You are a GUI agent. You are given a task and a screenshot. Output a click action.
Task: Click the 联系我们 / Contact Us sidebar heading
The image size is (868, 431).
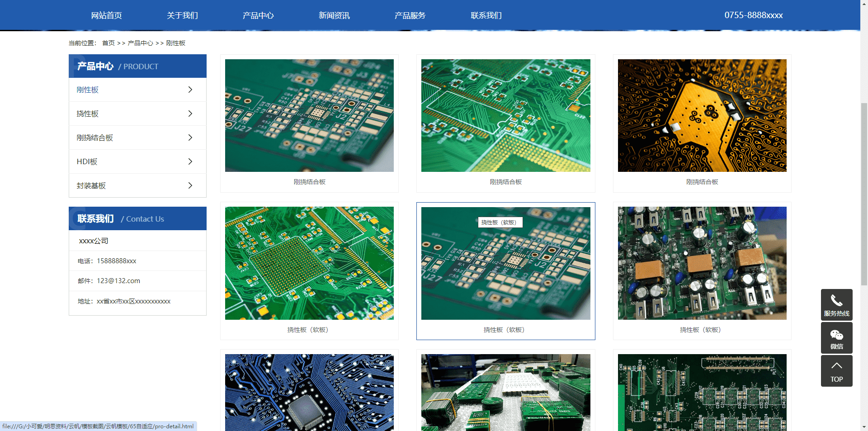pos(137,218)
